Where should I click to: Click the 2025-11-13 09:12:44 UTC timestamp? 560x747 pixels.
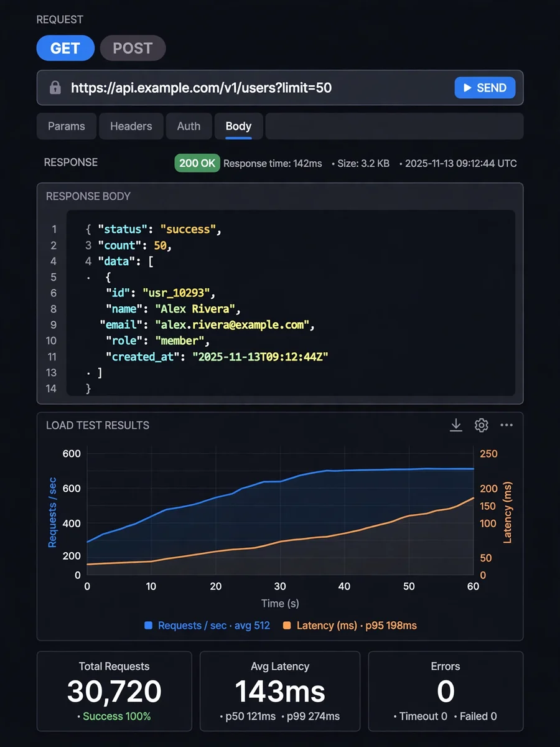[461, 163]
